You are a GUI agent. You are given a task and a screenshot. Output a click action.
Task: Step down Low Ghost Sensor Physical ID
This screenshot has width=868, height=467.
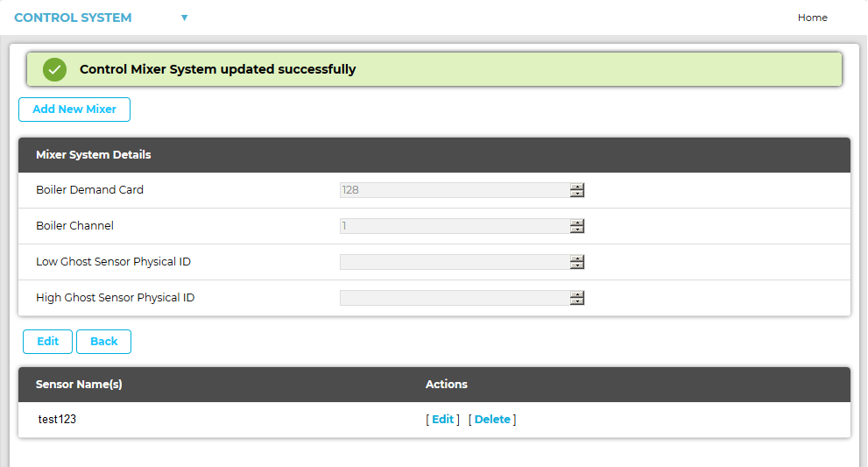pyautogui.click(x=577, y=265)
